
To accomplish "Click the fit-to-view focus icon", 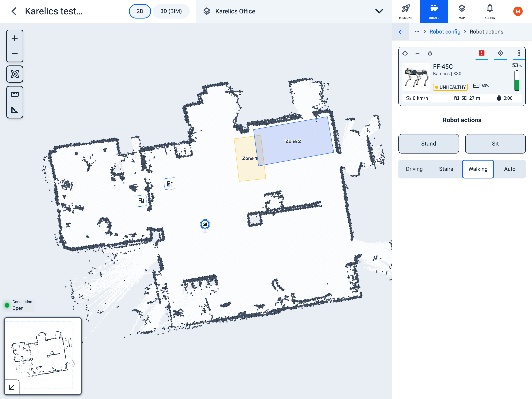I will coord(15,74).
